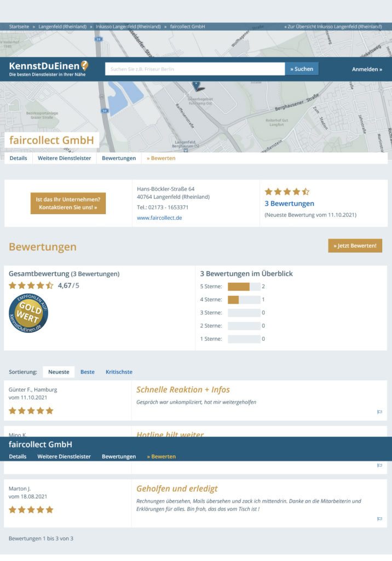
Task: Open the Details tab under the map
Action: 18,158
